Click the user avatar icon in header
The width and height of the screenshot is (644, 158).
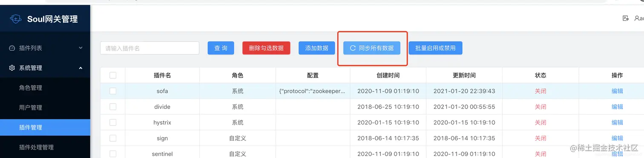pyautogui.click(x=637, y=18)
